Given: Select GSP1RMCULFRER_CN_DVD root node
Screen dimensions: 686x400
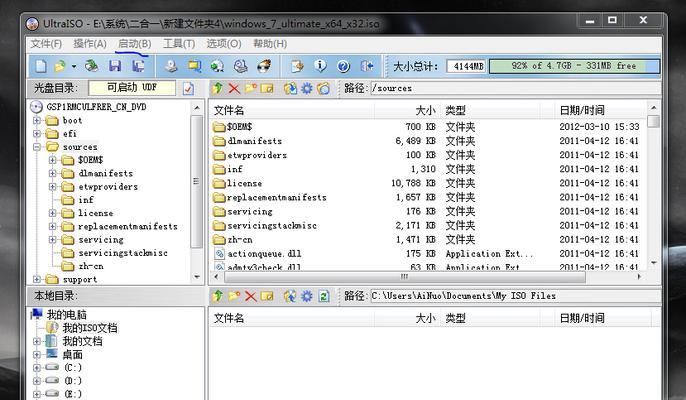Looking at the screenshot, I should pyautogui.click(x=96, y=107).
